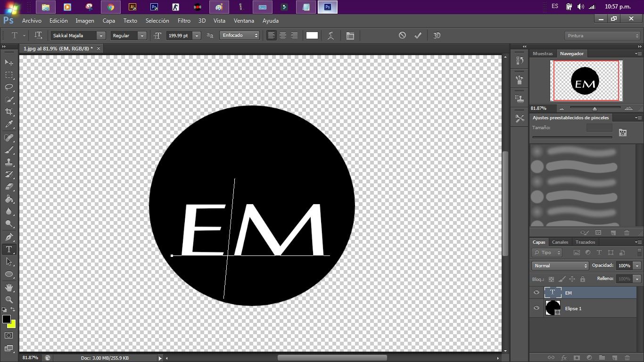This screenshot has height=362, width=644.
Task: Add a layer mask
Action: (576, 358)
